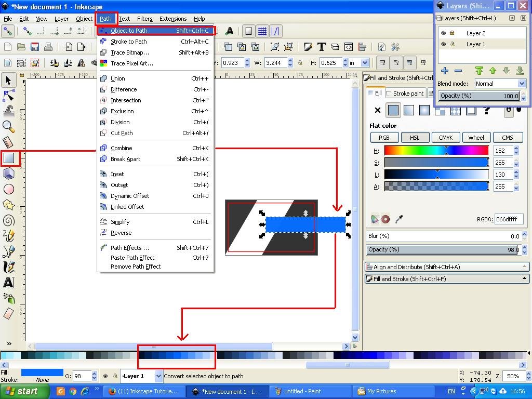
Task: Delete layer with minus icon
Action: tap(458, 71)
